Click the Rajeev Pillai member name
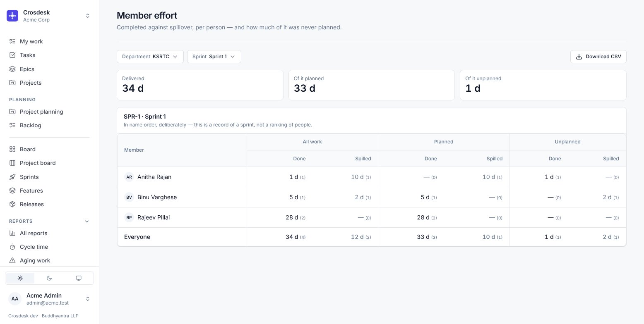The width and height of the screenshot is (644, 324). [154, 217]
